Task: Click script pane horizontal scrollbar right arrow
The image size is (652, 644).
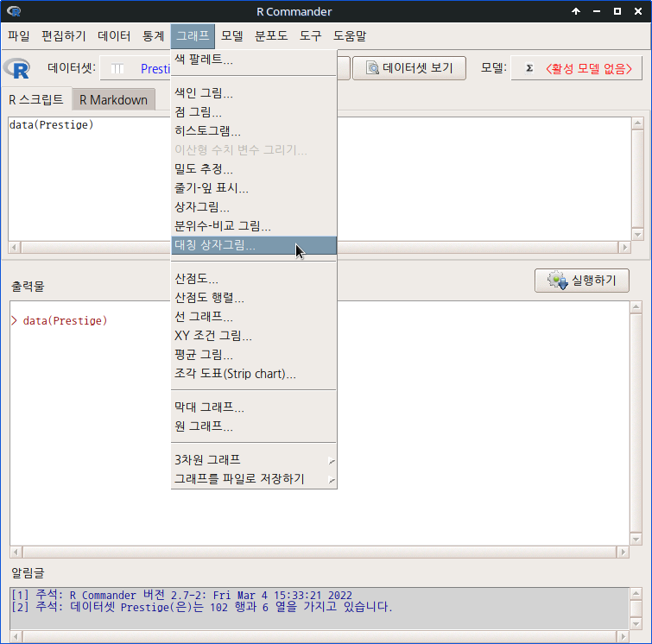Action: click(624, 248)
